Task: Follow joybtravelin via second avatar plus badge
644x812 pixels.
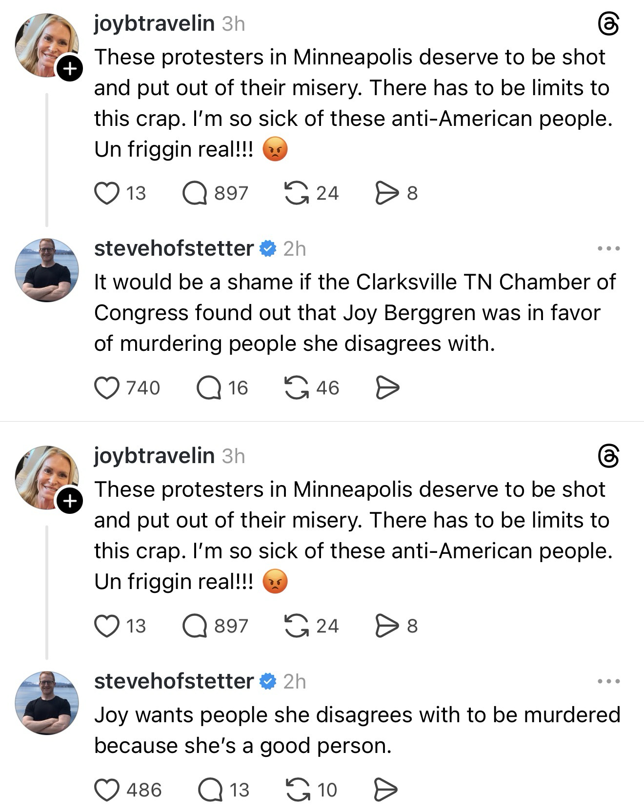Action: pos(70,501)
